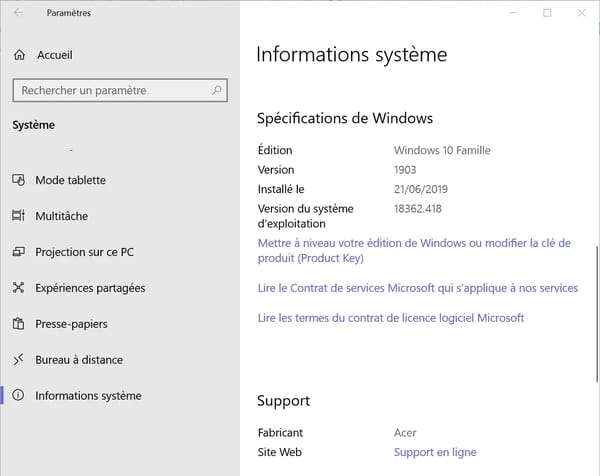Click the Informations système info icon
This screenshot has height=476, width=600.
coord(18,395)
